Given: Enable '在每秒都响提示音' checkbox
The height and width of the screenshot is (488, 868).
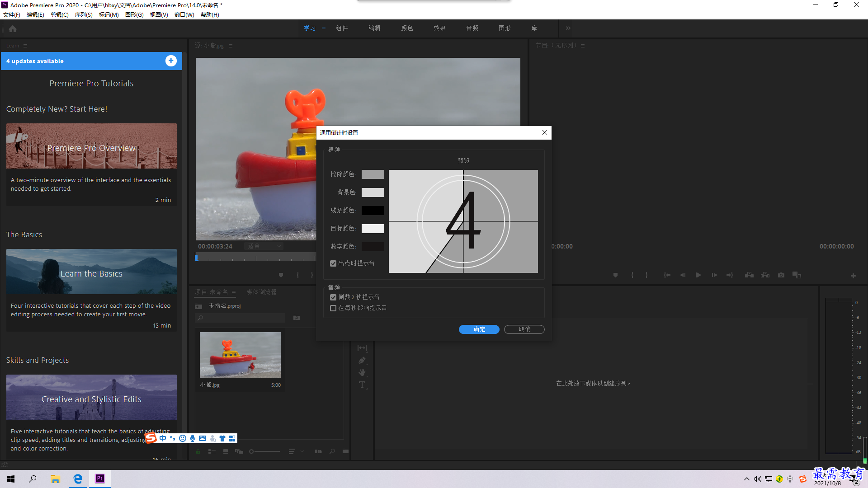Looking at the screenshot, I should [x=333, y=308].
